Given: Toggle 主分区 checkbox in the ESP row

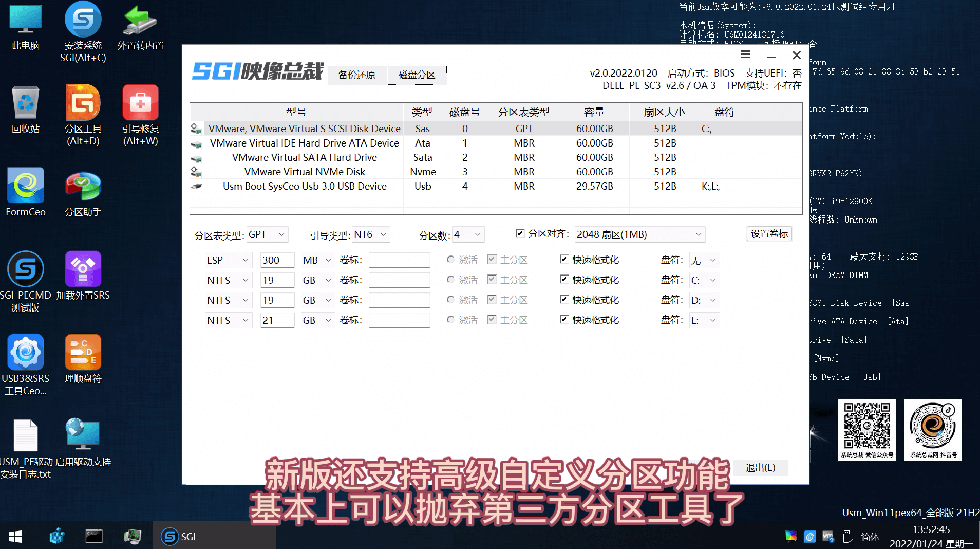Looking at the screenshot, I should click(492, 259).
